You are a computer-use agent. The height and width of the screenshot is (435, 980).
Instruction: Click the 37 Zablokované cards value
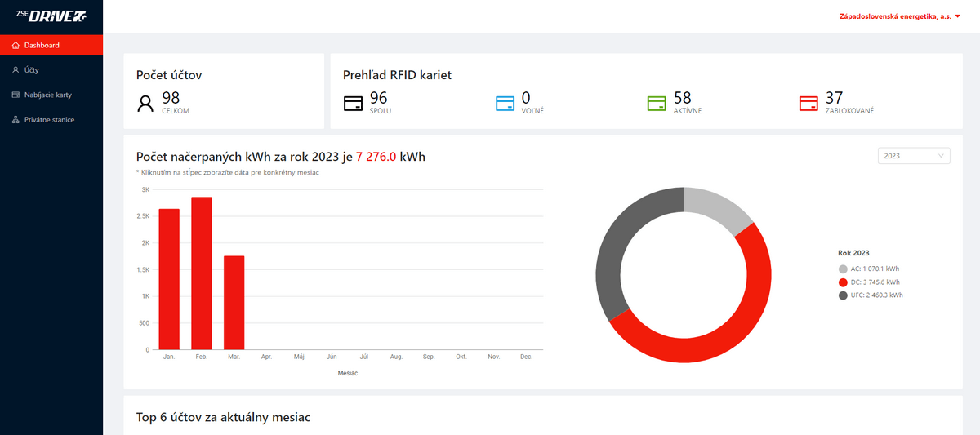(x=835, y=98)
